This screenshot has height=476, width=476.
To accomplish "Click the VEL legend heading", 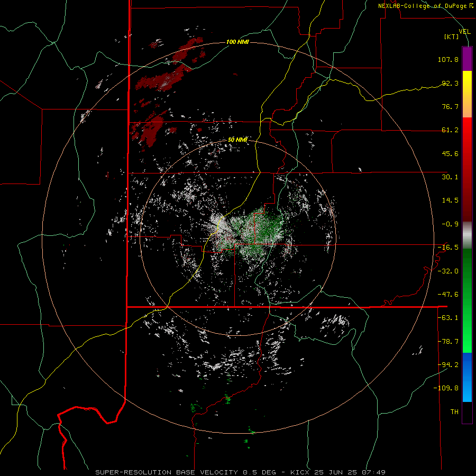I will [x=464, y=32].
